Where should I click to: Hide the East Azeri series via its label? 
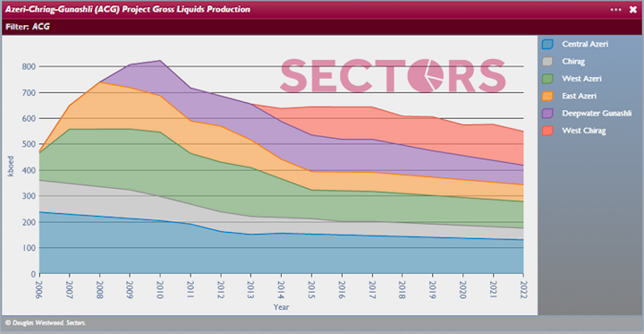coord(579,96)
